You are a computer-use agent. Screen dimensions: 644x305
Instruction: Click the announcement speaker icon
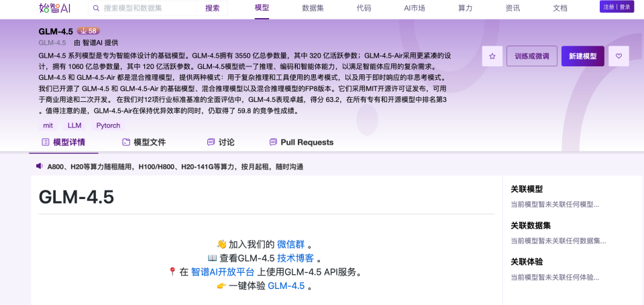pos(40,166)
